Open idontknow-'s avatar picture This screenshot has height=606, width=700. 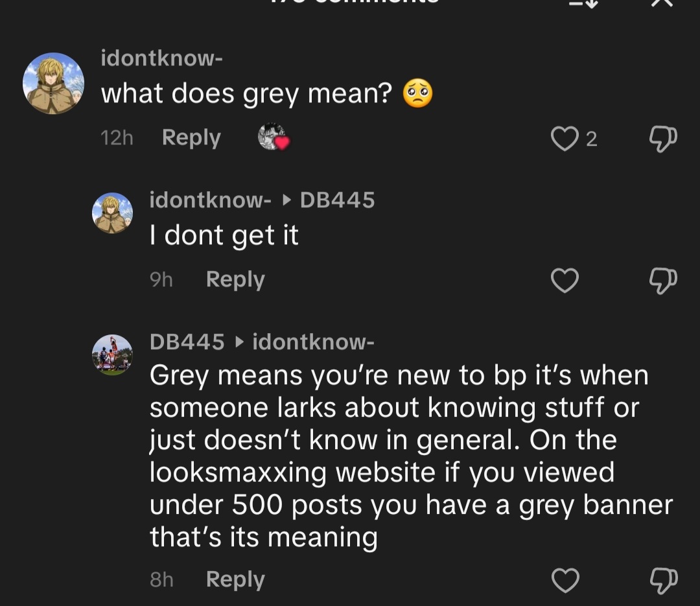(54, 83)
